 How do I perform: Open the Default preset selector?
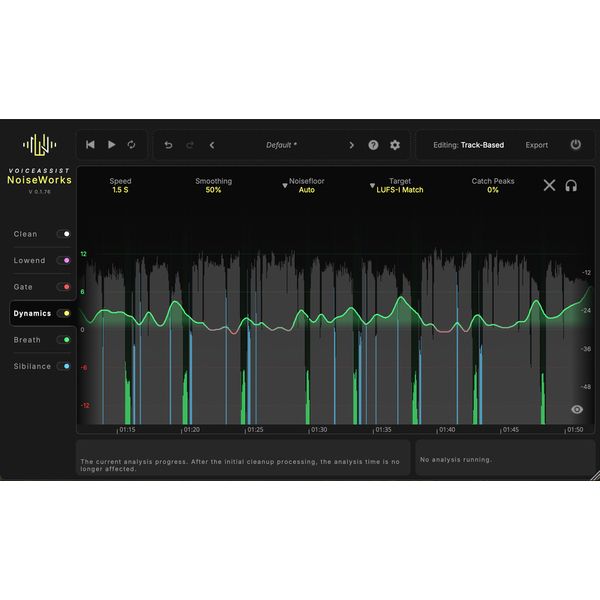click(282, 145)
